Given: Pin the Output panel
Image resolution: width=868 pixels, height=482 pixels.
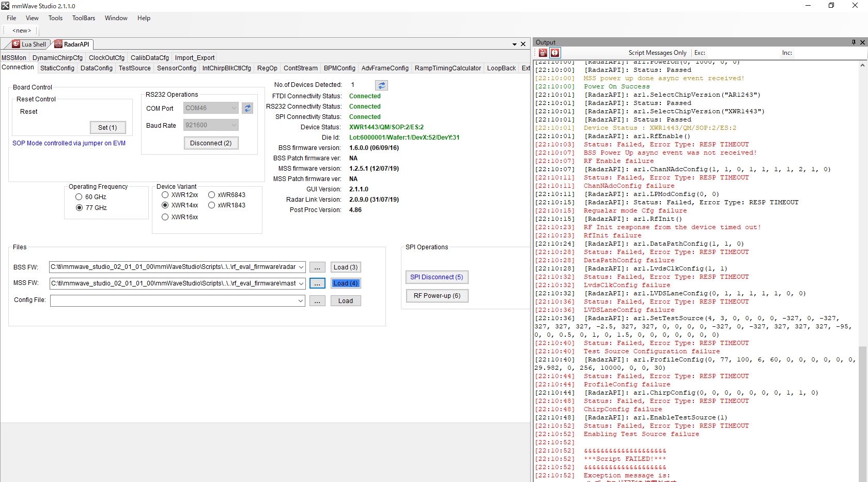Looking at the screenshot, I should 854,42.
